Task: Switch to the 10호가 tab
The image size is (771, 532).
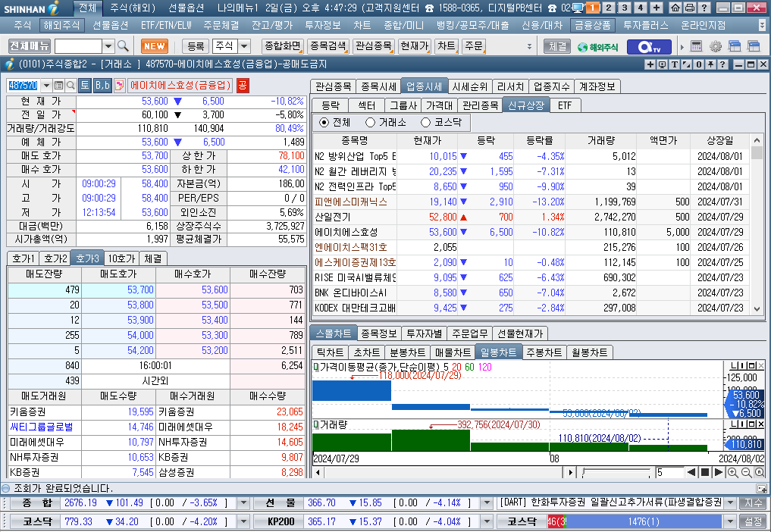Action: coord(121,258)
